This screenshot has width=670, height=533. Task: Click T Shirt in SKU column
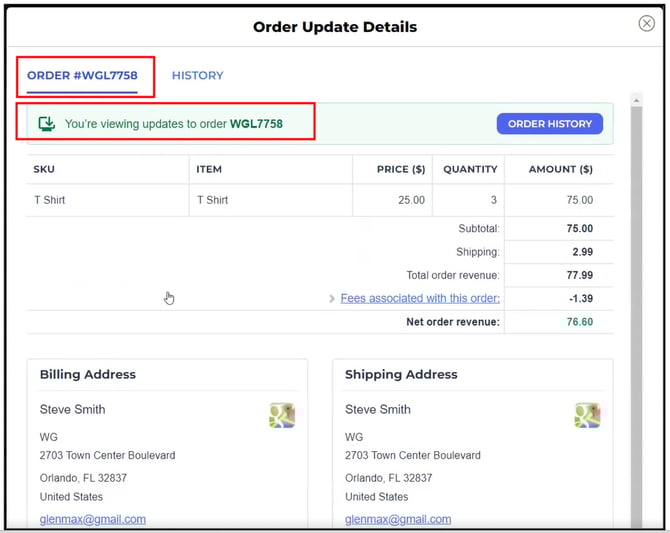pos(50,200)
